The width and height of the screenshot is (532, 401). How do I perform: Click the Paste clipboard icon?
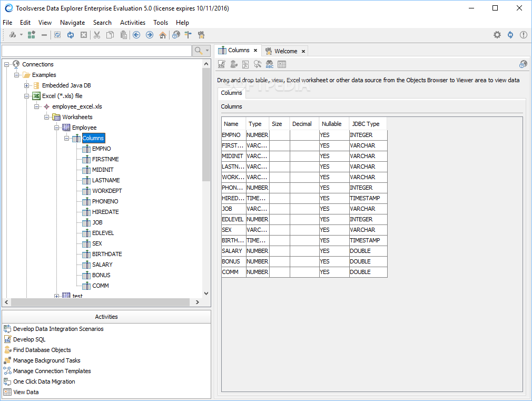tap(123, 35)
